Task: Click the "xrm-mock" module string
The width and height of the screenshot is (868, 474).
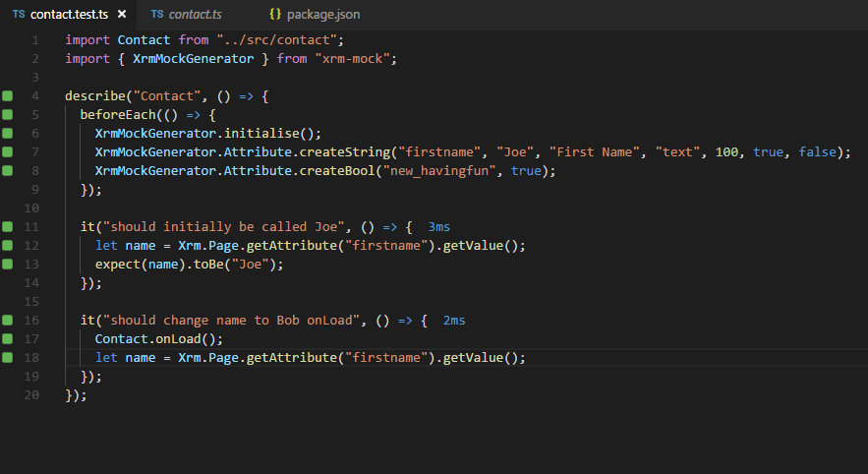Action: point(352,59)
